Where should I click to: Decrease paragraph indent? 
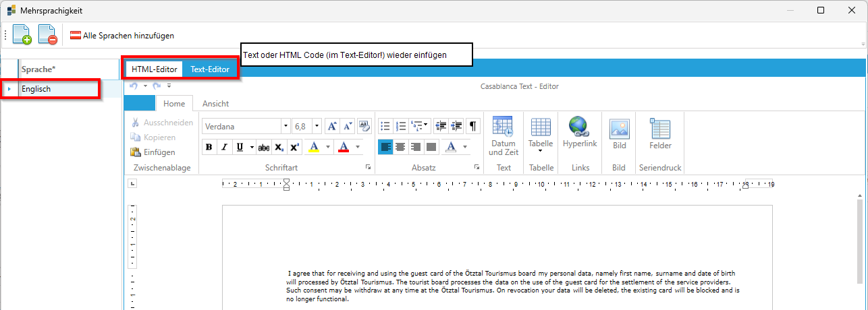pyautogui.click(x=441, y=126)
